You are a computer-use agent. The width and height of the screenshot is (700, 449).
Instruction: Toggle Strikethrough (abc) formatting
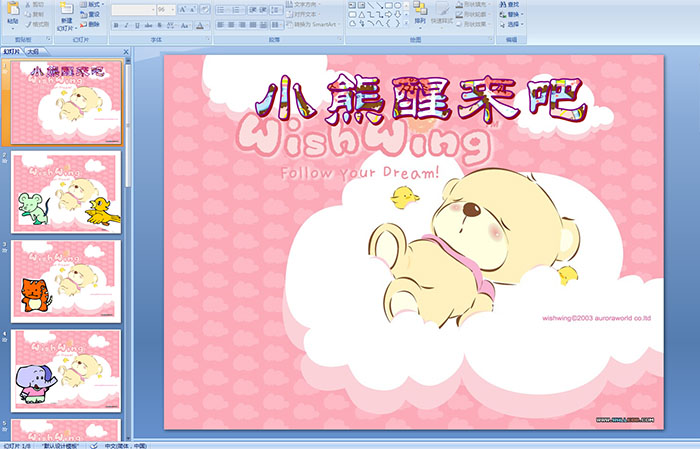point(148,25)
